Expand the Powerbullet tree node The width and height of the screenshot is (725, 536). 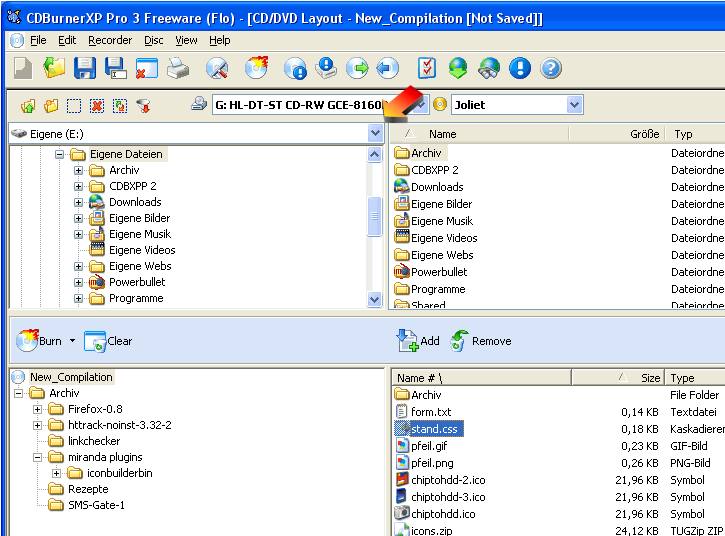tap(78, 283)
